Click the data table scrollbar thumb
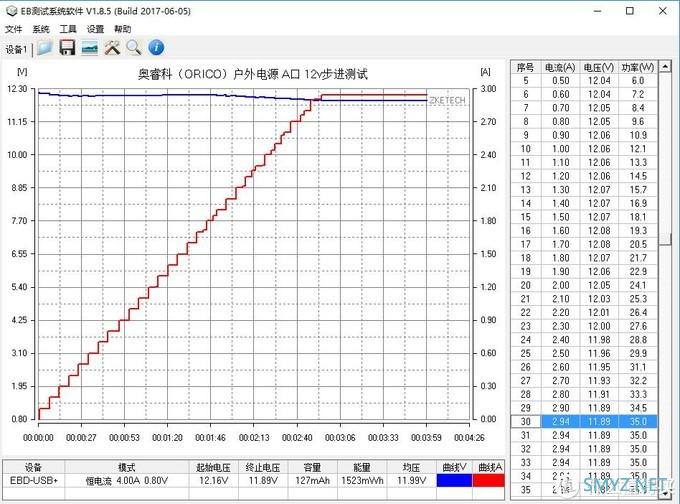680x504 pixels. click(665, 239)
